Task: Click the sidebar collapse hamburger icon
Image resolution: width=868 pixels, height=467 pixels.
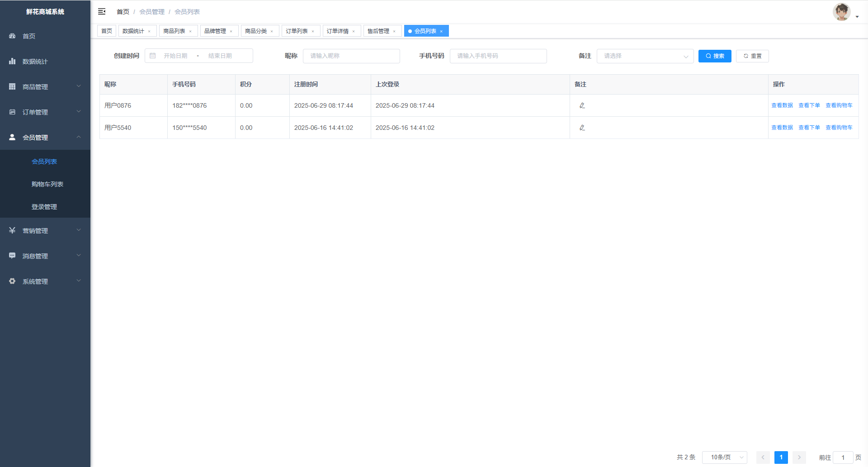Action: 102,11
